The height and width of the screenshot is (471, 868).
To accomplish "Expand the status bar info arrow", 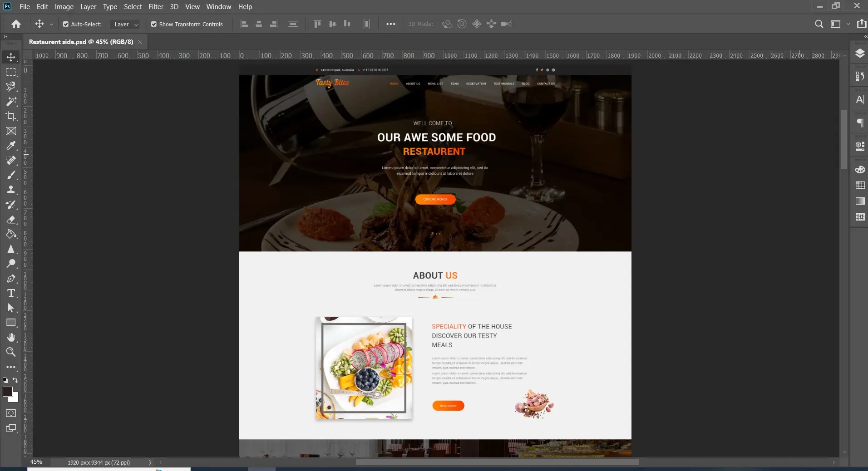I will (x=150, y=462).
